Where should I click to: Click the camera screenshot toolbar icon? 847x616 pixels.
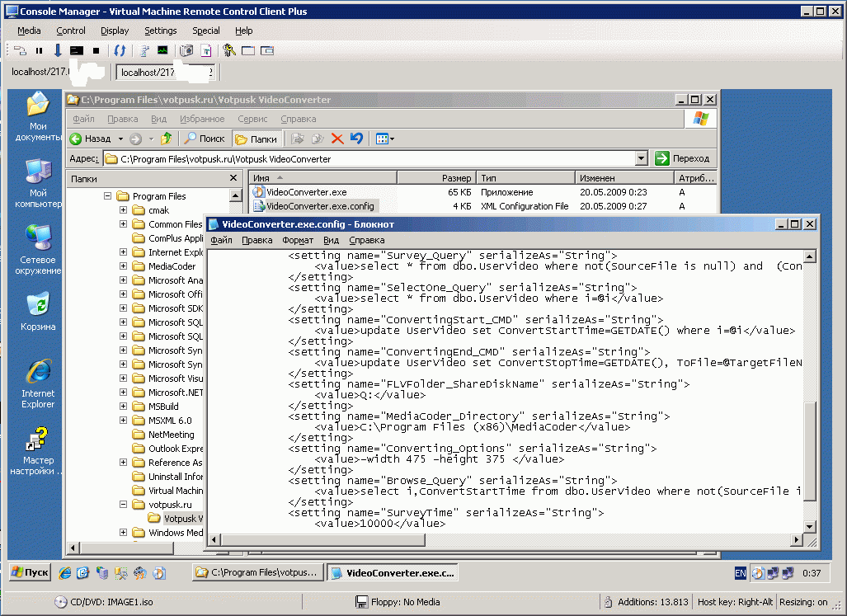pos(186,51)
